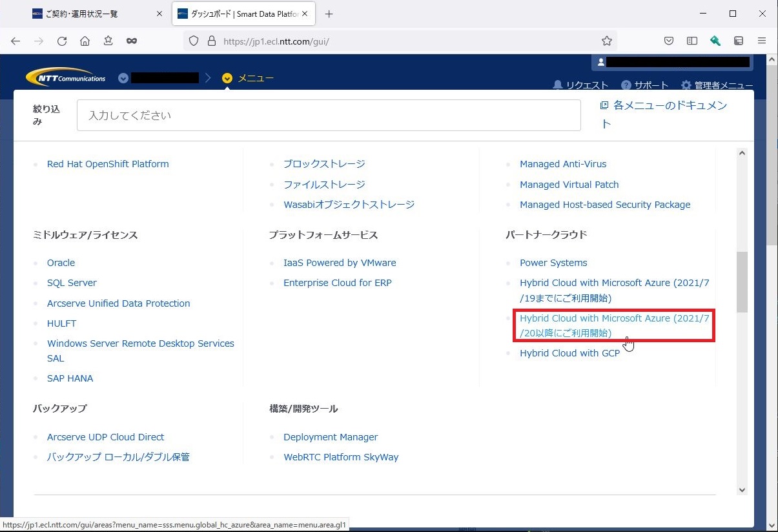Bookmark this page with star icon

[606, 41]
